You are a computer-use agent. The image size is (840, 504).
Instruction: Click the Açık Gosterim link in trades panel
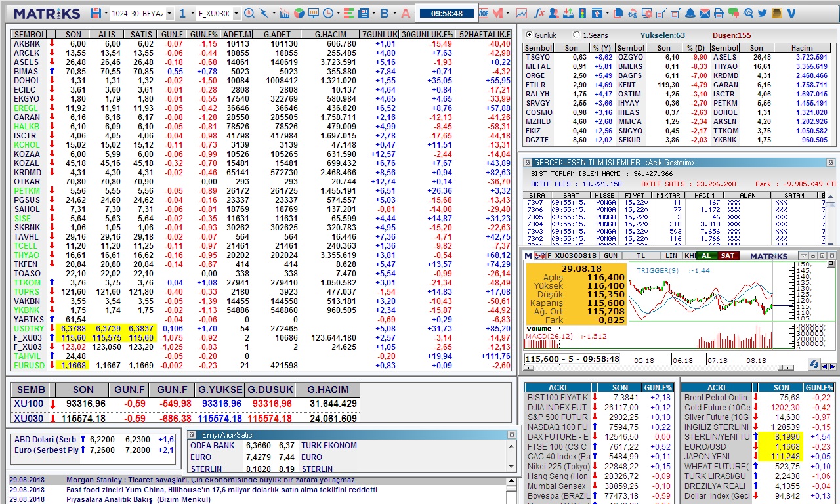(669, 162)
